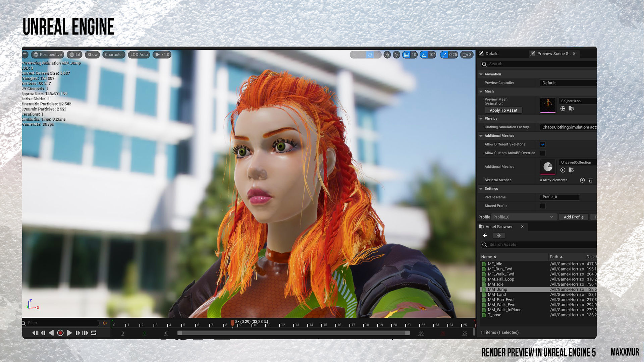644x362 pixels.
Task: Toggle the world coordinate system icon
Action: pyautogui.click(x=387, y=55)
